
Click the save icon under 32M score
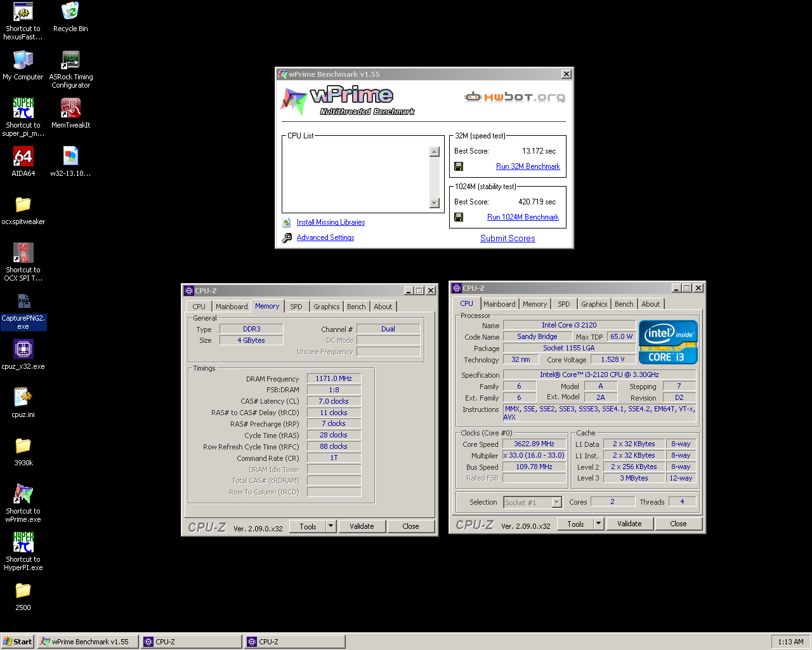pos(459,166)
